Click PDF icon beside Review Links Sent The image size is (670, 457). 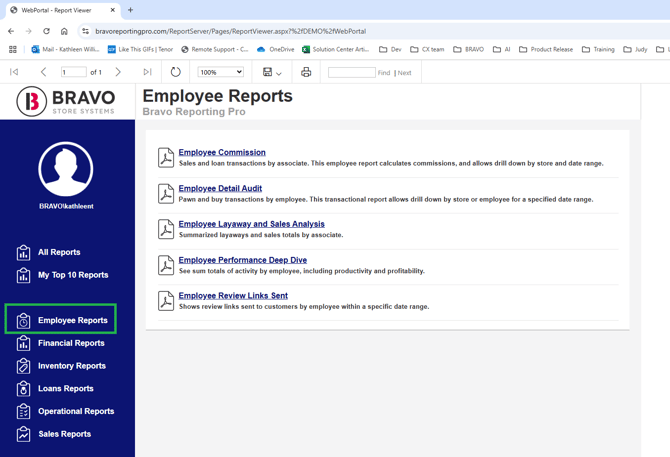click(166, 301)
